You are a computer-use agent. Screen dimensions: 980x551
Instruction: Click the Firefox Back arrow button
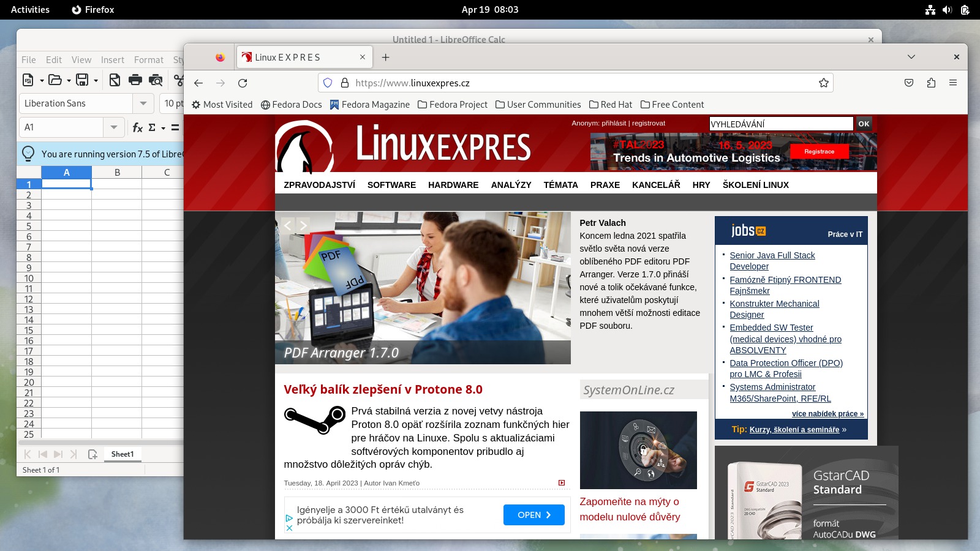pyautogui.click(x=198, y=83)
